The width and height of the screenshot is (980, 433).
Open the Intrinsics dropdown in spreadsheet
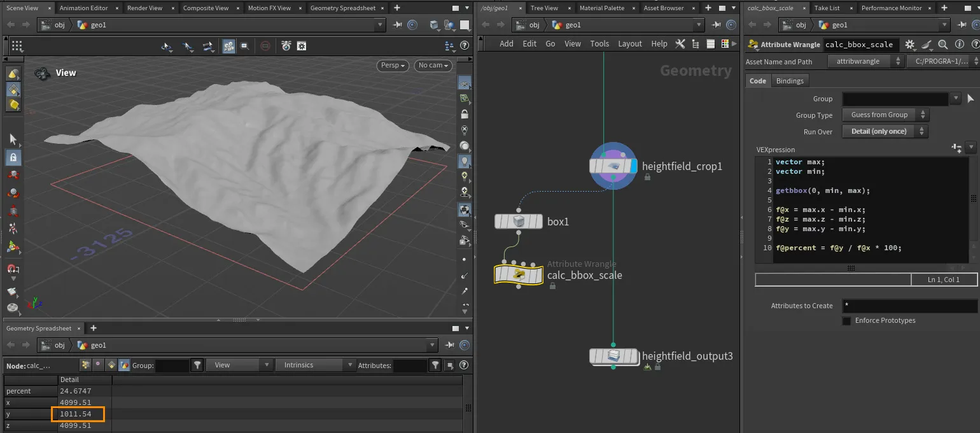pyautogui.click(x=315, y=365)
